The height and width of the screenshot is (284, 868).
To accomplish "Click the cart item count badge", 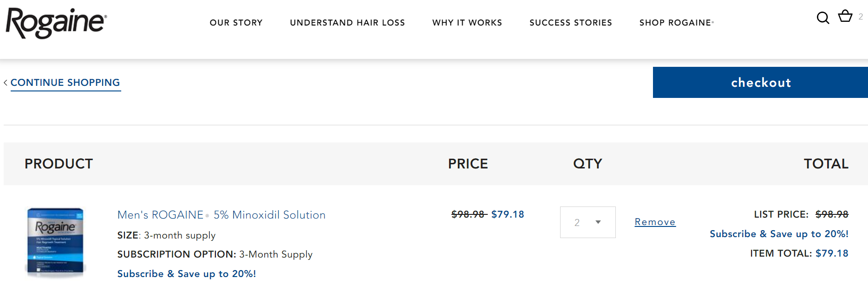I will click(861, 17).
